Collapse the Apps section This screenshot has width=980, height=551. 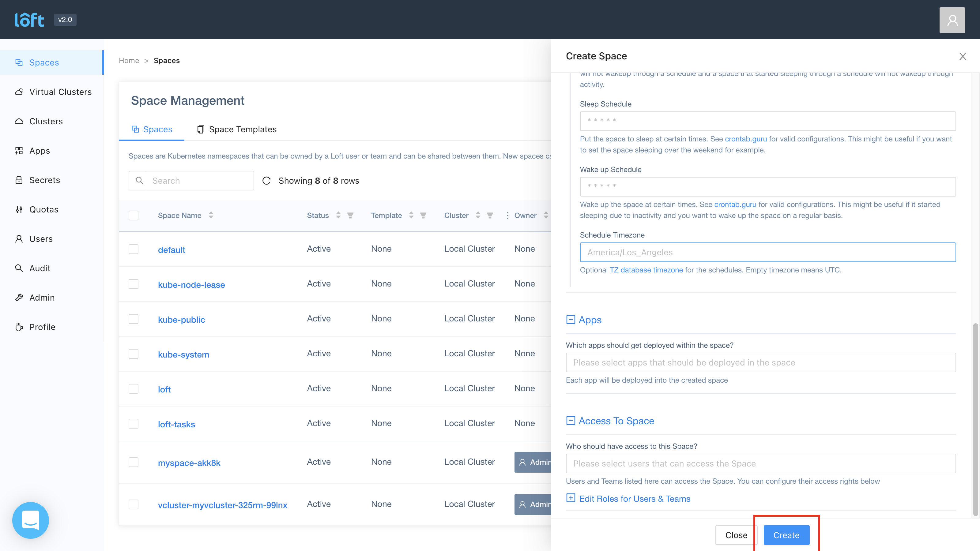point(571,320)
